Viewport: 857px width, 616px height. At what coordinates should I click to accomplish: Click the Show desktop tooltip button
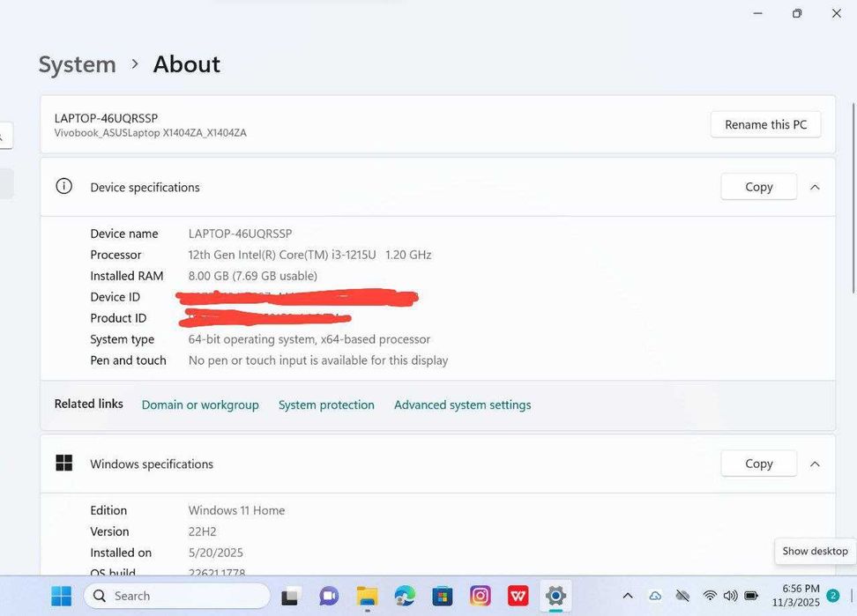pyautogui.click(x=815, y=551)
